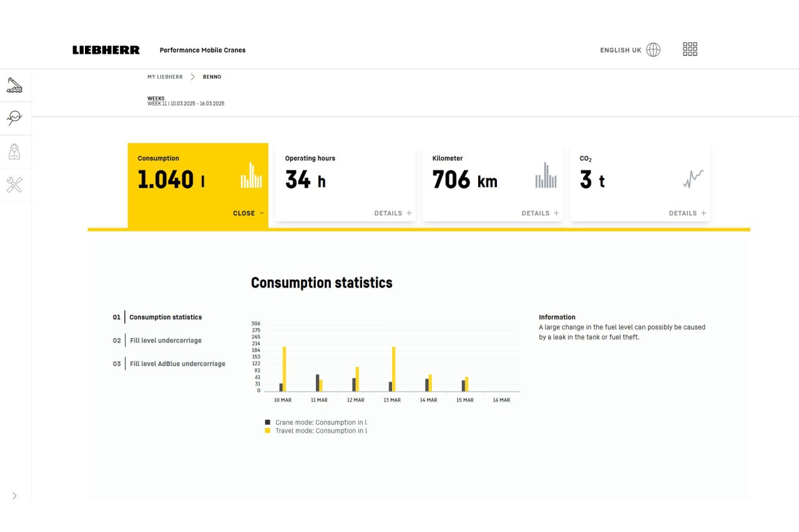Collapse the Consumption card with Close
The width and height of the screenshot is (799, 532).
pos(248,213)
